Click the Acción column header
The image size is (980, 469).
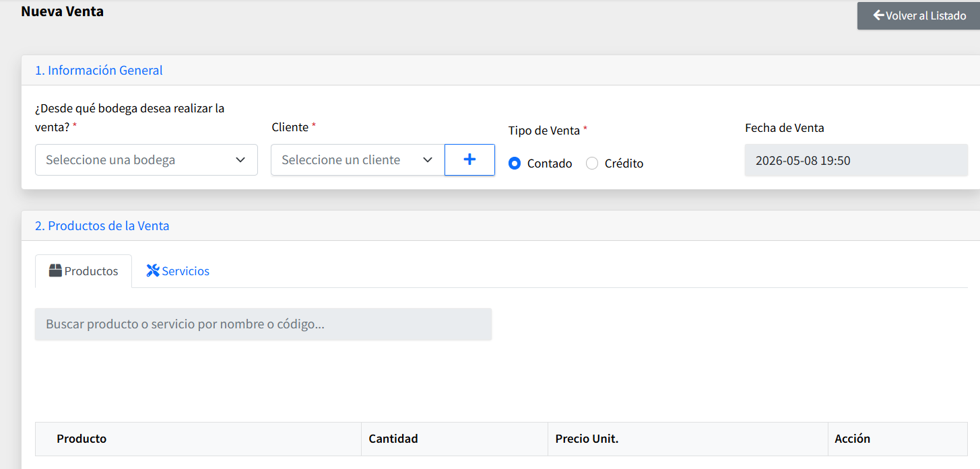(898, 439)
